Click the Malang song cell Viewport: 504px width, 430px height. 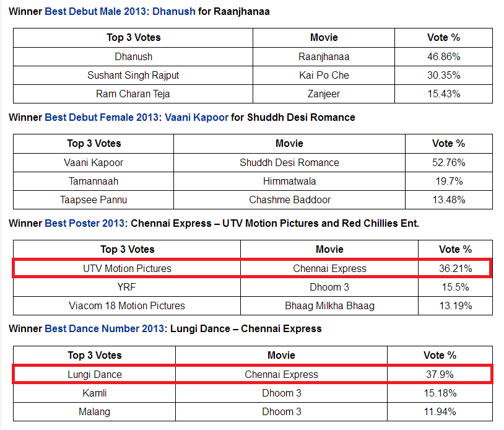(x=95, y=411)
